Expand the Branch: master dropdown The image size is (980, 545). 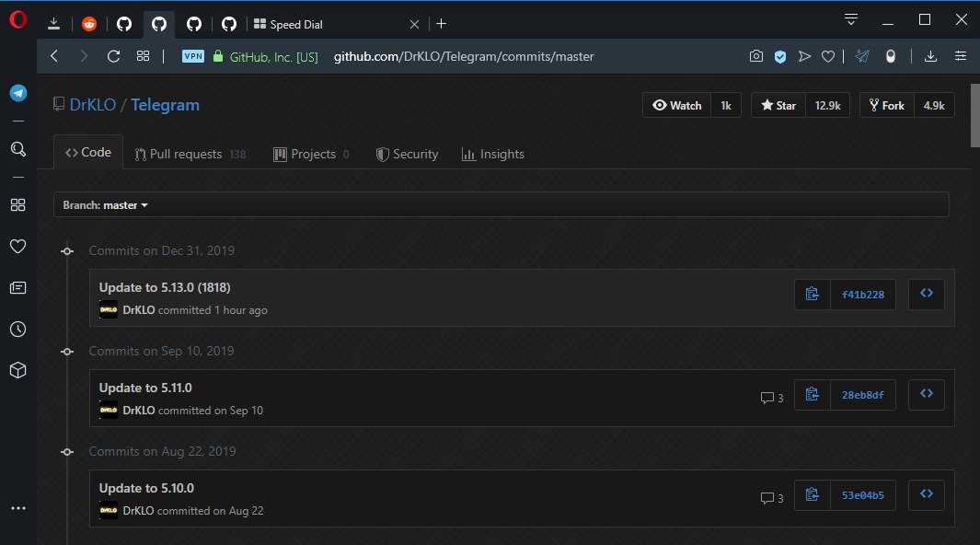(x=105, y=205)
